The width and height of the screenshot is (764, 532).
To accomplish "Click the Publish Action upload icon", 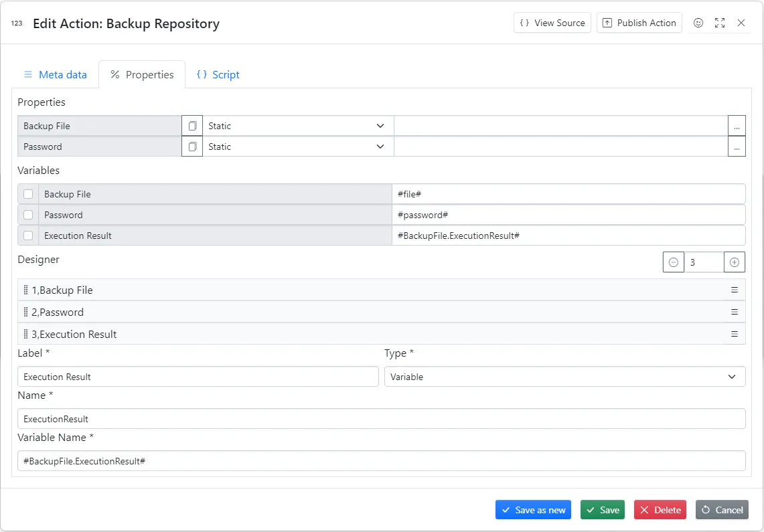I will 607,22.
